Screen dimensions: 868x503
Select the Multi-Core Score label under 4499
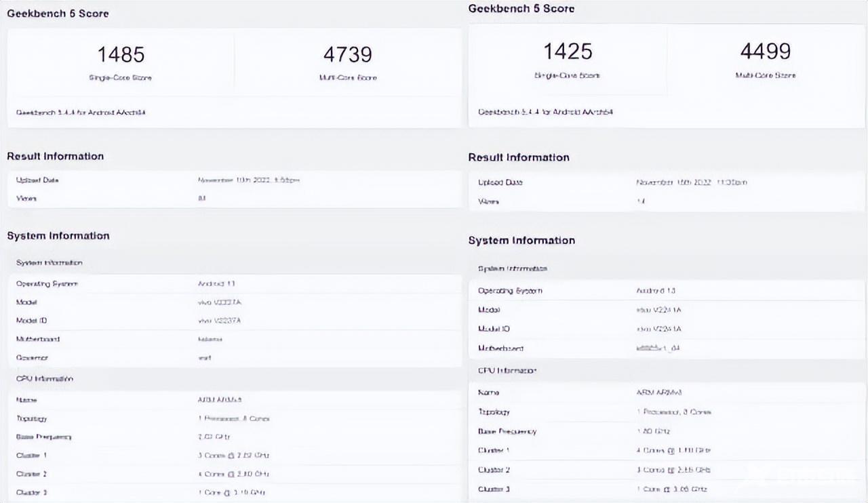[766, 76]
